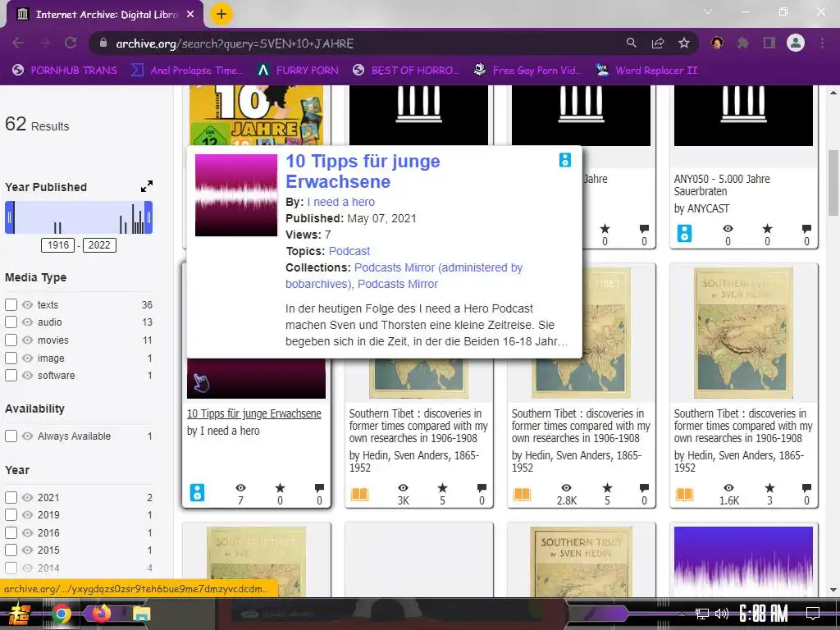Check the audio media type checkbox
The width and height of the screenshot is (840, 630).
11,322
